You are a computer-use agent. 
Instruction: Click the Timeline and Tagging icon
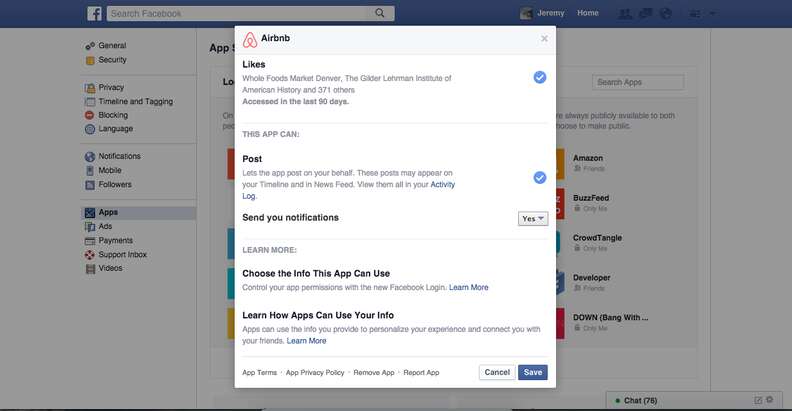[90, 102]
